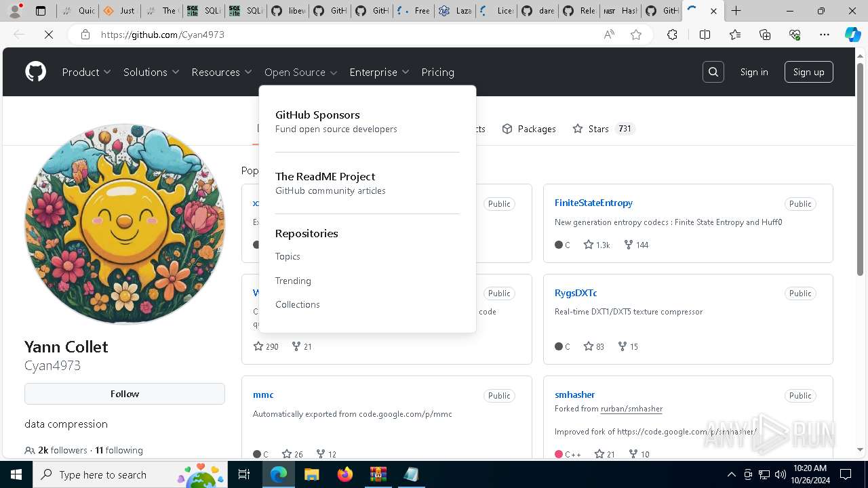Open Firefox from the taskbar
Screen dimensions: 868x488
tap(345, 474)
